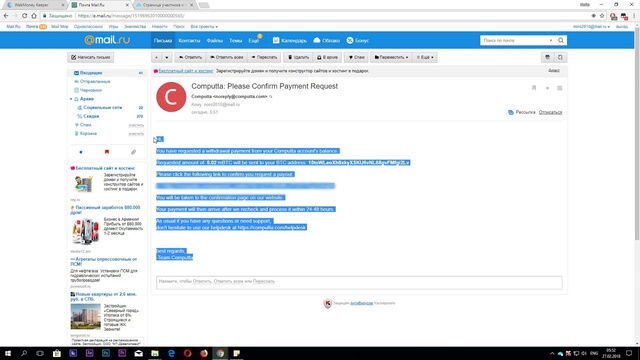Reply using the Ответить button
640x360 pixels.
coord(191,57)
